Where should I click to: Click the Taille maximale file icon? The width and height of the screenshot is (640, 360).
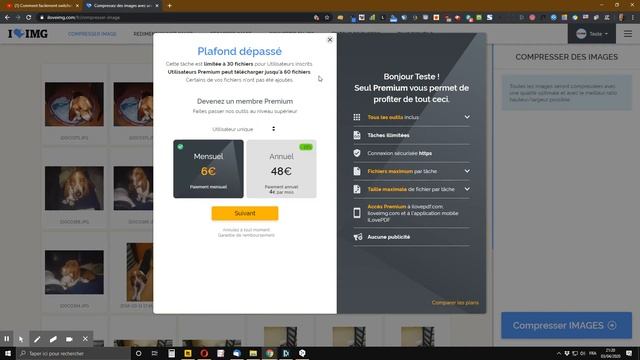coord(357,189)
